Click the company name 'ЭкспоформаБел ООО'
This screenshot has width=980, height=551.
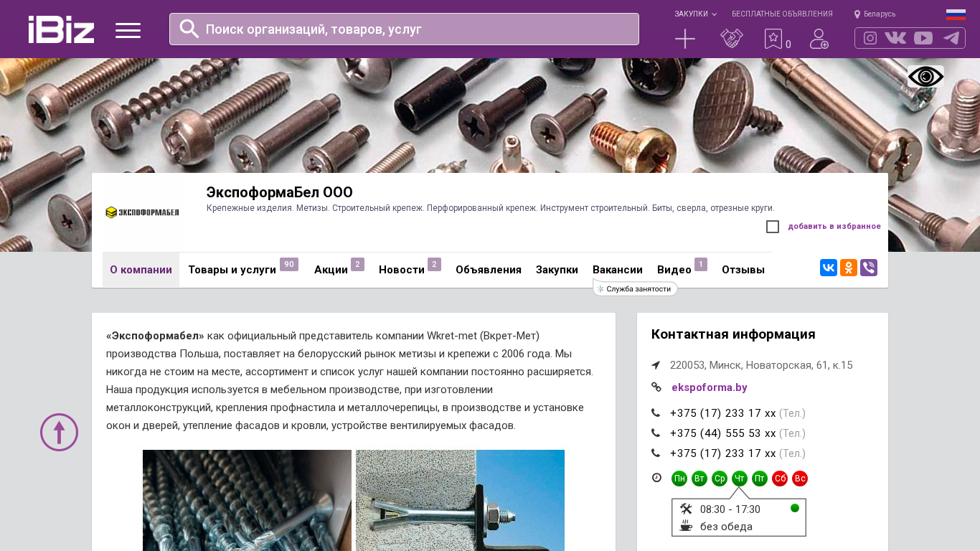point(279,192)
